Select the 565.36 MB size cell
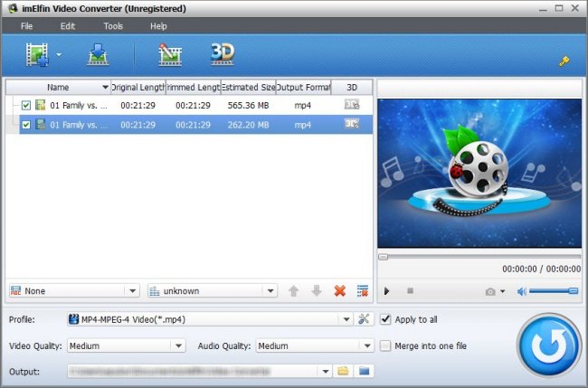This screenshot has width=588, height=388. pos(248,105)
